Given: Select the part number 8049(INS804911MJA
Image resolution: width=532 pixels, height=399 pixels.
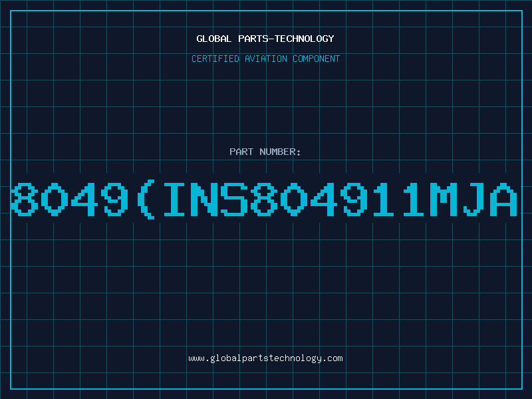Looking at the screenshot, I should coord(264,199).
